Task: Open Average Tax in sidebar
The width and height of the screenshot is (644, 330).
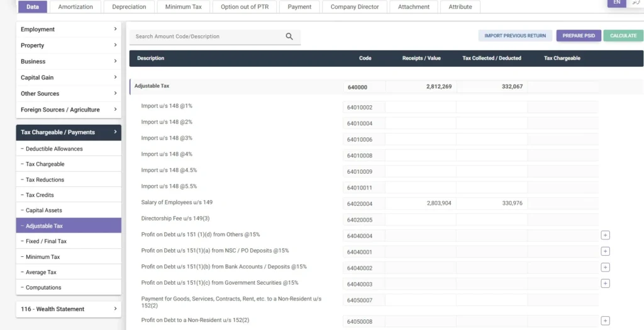Action: pyautogui.click(x=69, y=272)
